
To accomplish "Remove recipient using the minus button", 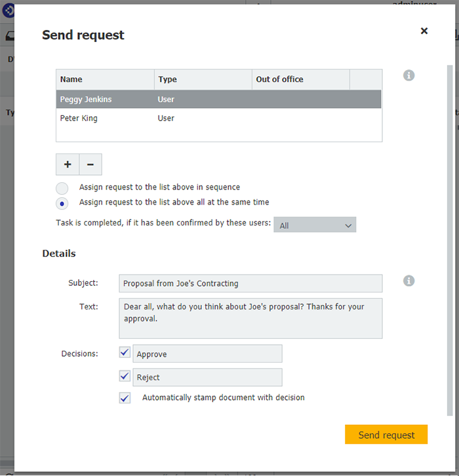I will [90, 164].
